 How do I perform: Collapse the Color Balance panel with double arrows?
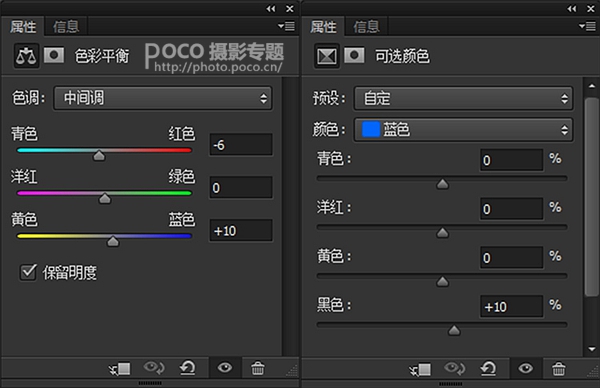pyautogui.click(x=271, y=8)
